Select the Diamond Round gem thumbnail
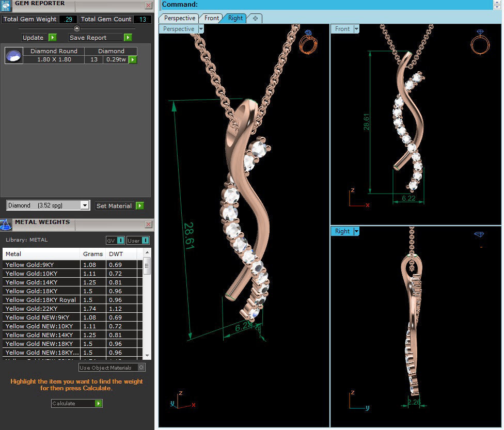The image size is (504, 430). 14,56
